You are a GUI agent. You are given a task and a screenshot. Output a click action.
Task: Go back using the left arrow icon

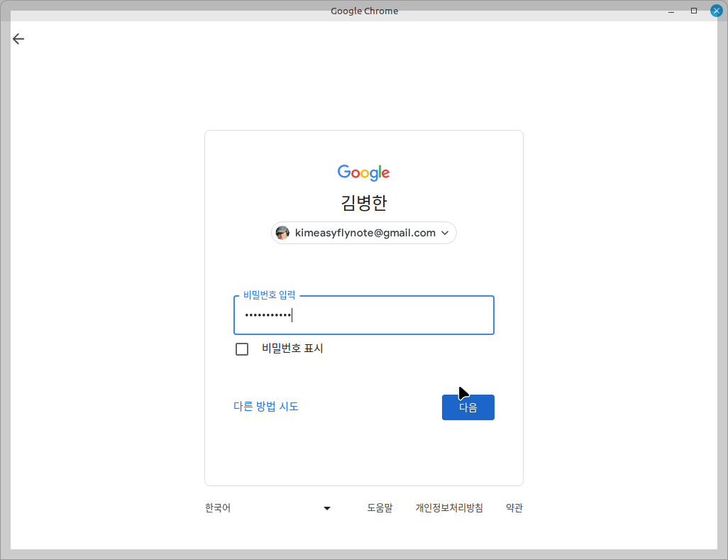coord(18,39)
